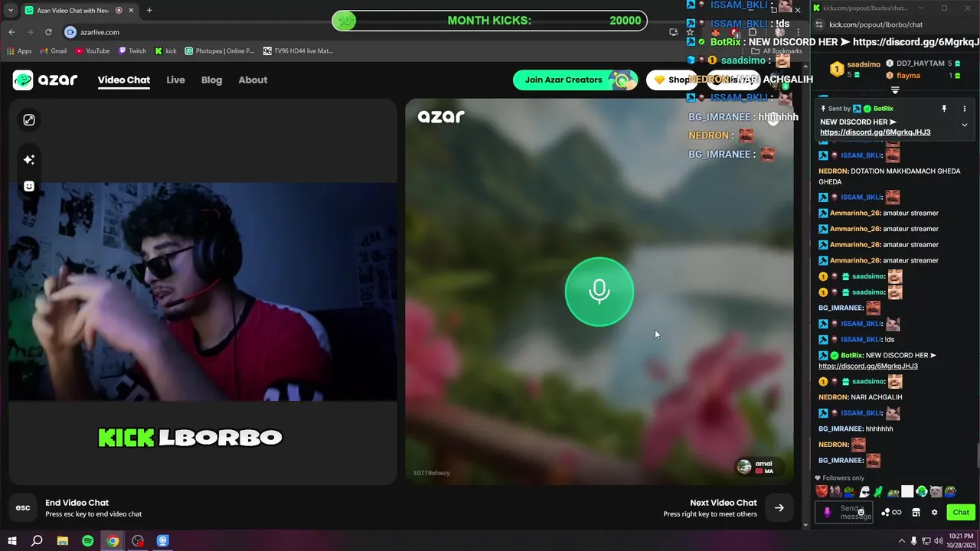Image resolution: width=980 pixels, height=551 pixels.
Task: Expand the video fullscreen icon
Action: coord(29,120)
